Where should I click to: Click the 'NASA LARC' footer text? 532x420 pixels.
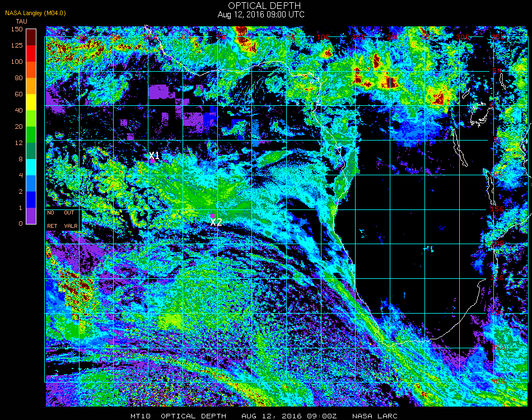[x=375, y=416]
